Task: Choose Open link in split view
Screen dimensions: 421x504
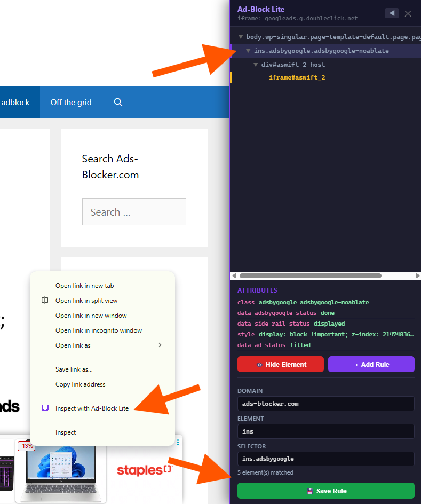Action: pyautogui.click(x=102, y=301)
